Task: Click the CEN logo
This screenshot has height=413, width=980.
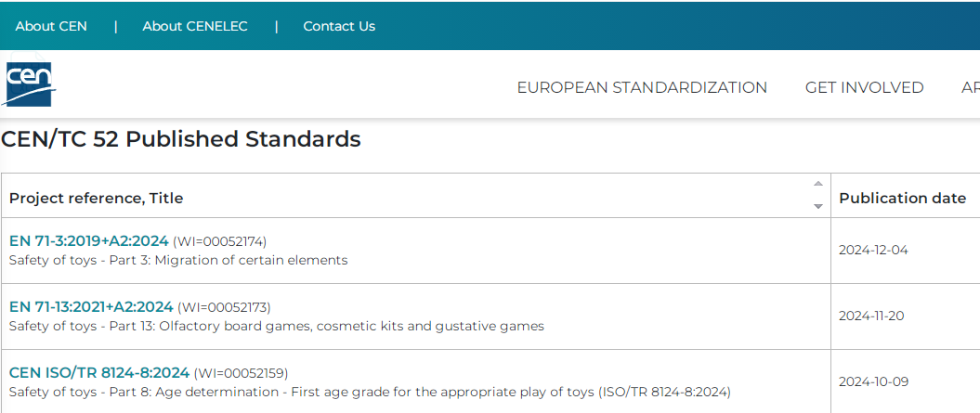Action: click(x=30, y=84)
